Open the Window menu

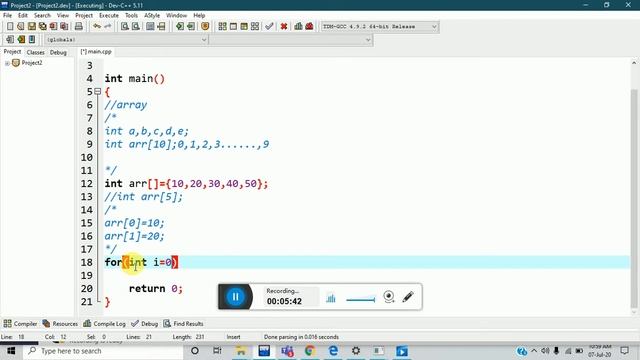pyautogui.click(x=176, y=16)
